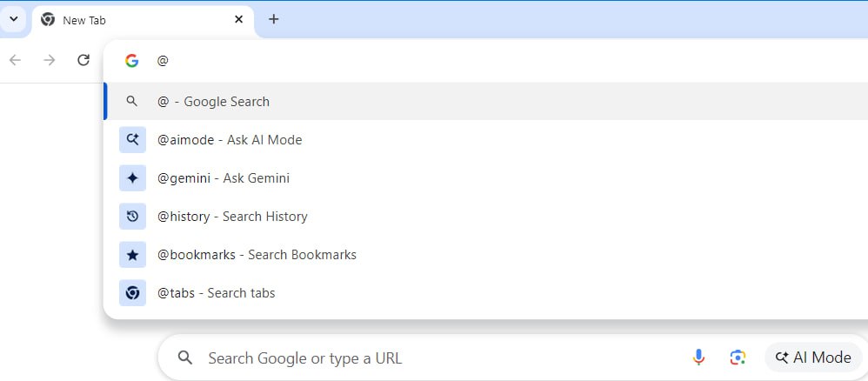Screen dimensions: 868x381
Task: Select the @aimode Ask AI Mode suggestion
Action: [x=485, y=140]
